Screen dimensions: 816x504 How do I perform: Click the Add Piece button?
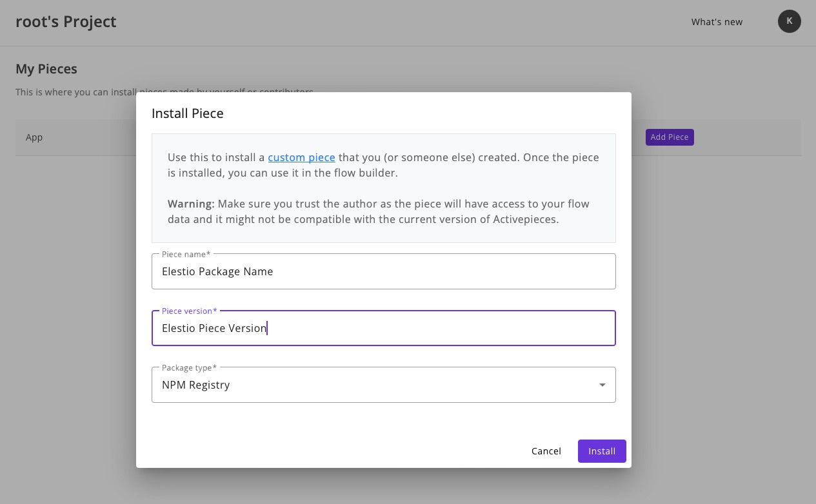[x=669, y=137]
